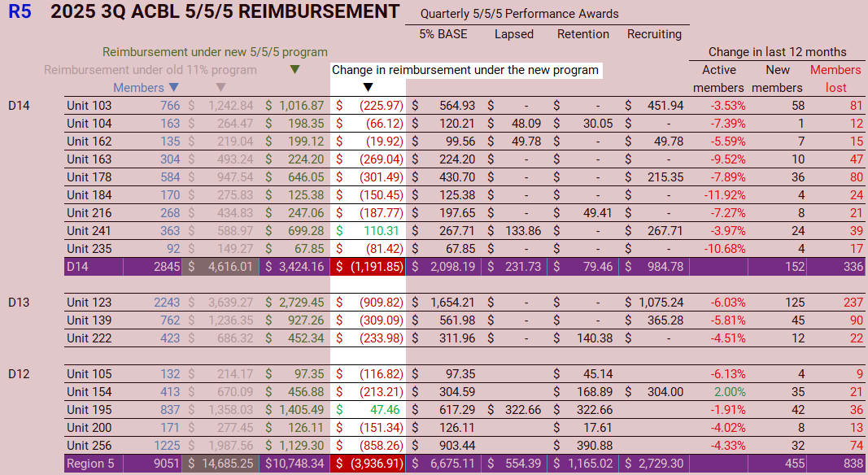Select the green 2.00% active members value
This screenshot has height=475, width=868.
point(730,392)
